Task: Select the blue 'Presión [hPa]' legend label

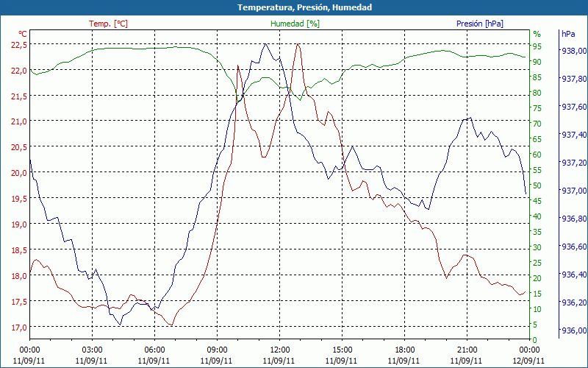Action: [x=480, y=24]
